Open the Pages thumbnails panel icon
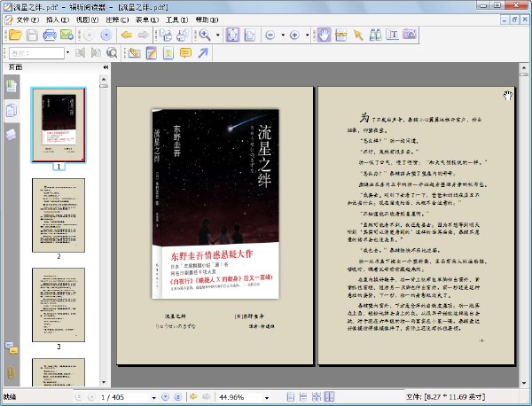 (x=12, y=111)
